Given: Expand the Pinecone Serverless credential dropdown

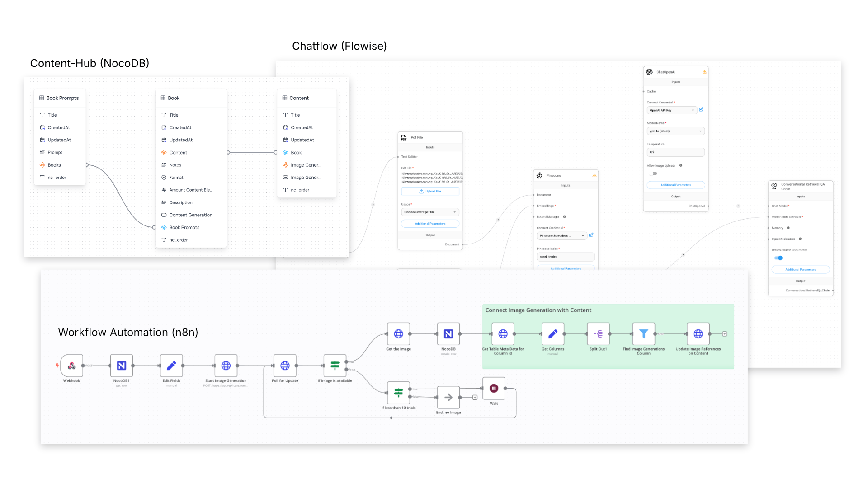Looking at the screenshot, I should 561,235.
